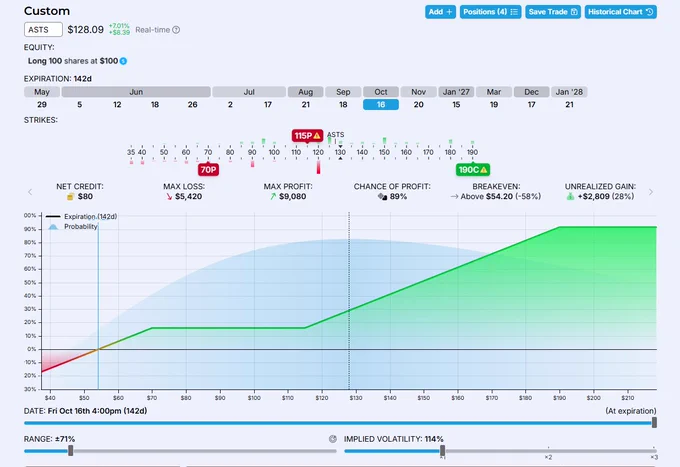The width and height of the screenshot is (680, 467).
Task: Click the 150 strike on the ruler
Action: (384, 152)
